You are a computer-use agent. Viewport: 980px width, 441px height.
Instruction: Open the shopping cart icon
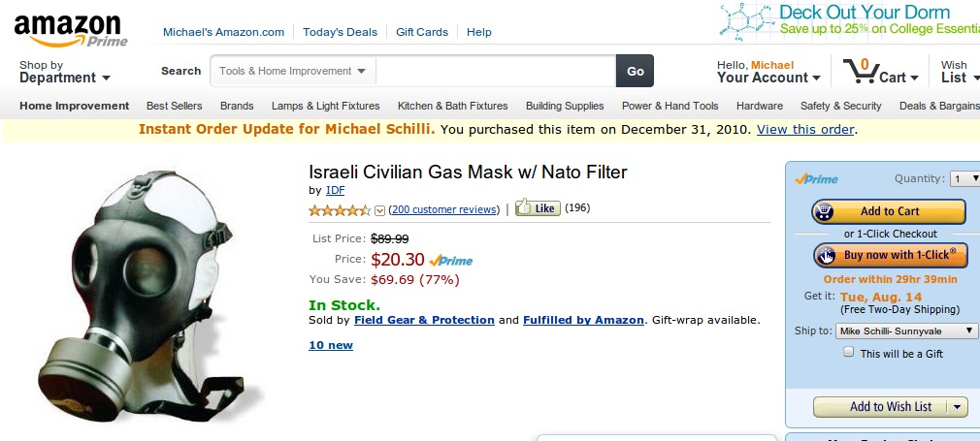[858, 72]
